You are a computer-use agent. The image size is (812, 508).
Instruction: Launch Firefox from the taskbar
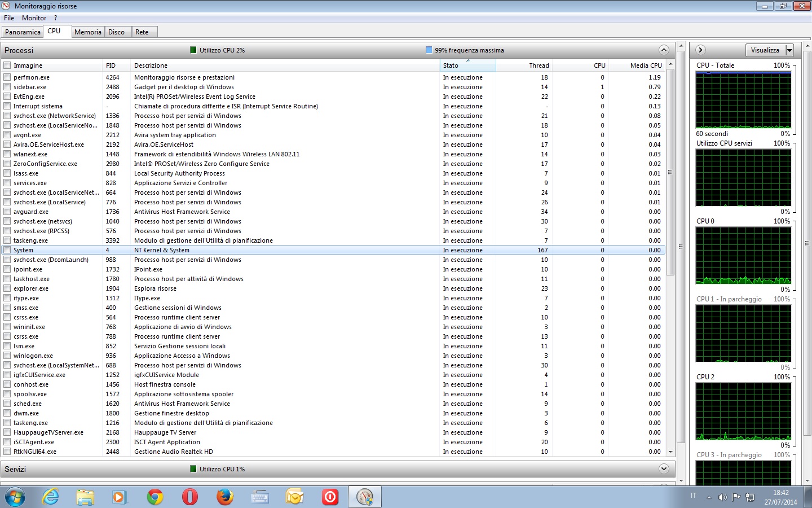(x=225, y=497)
